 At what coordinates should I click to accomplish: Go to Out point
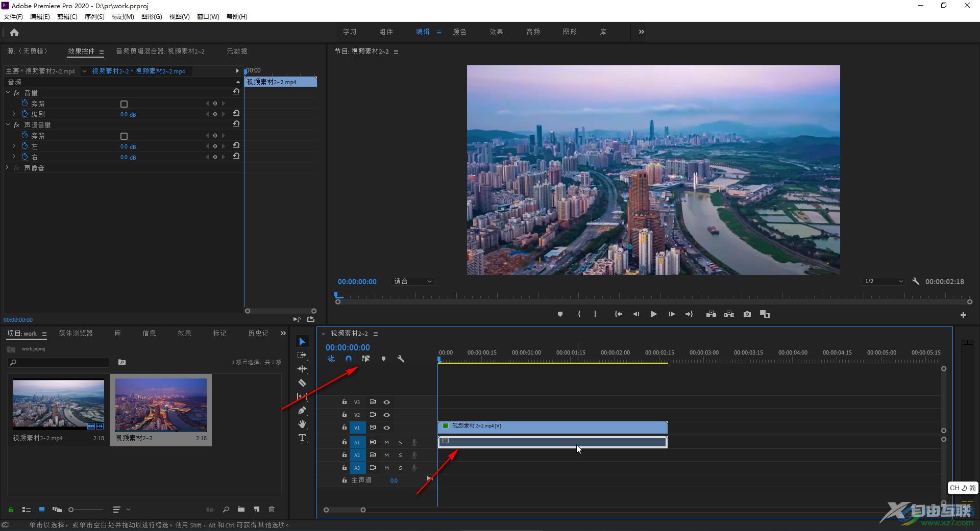689,314
